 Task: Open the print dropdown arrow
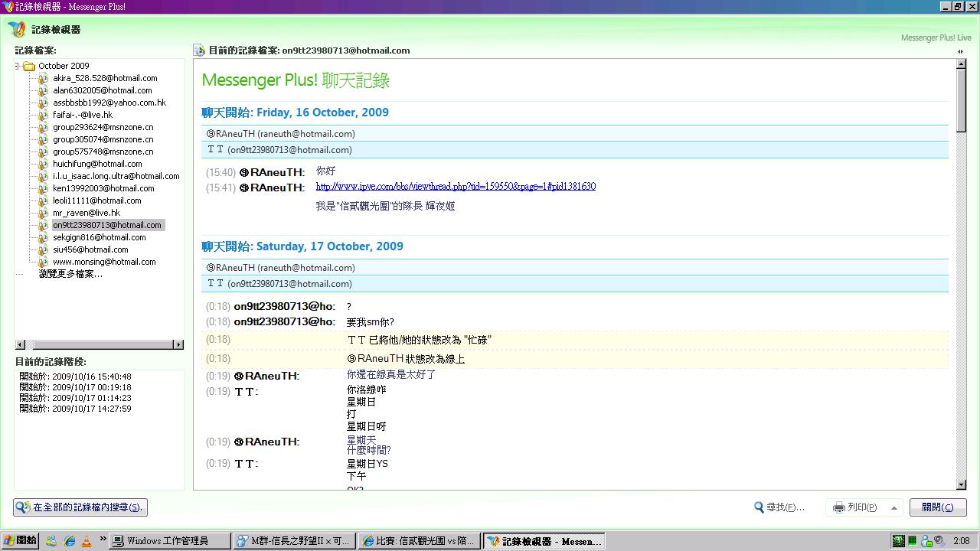click(x=893, y=507)
